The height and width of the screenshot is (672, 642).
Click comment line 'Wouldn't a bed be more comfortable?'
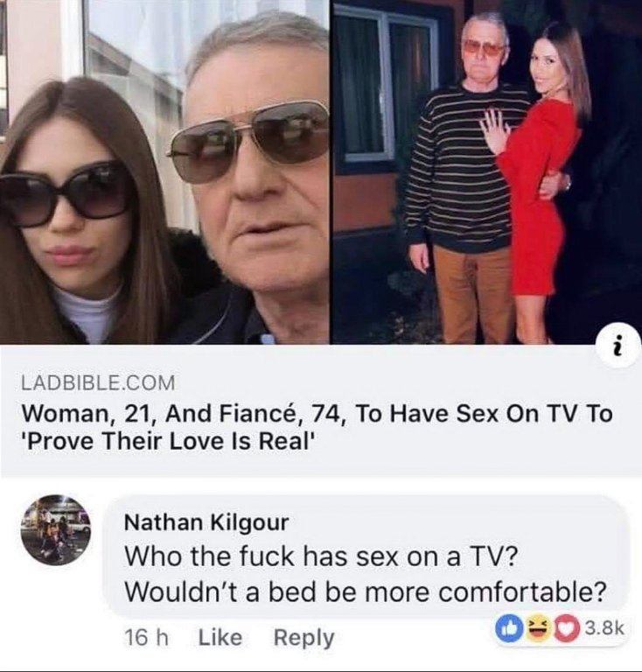(x=366, y=591)
